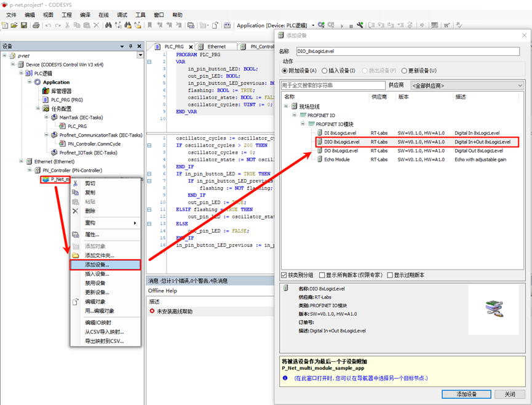Image resolution: width=532 pixels, height=405 pixels.
Task: Open the Library Manager (库管理器) node
Action: [61, 90]
